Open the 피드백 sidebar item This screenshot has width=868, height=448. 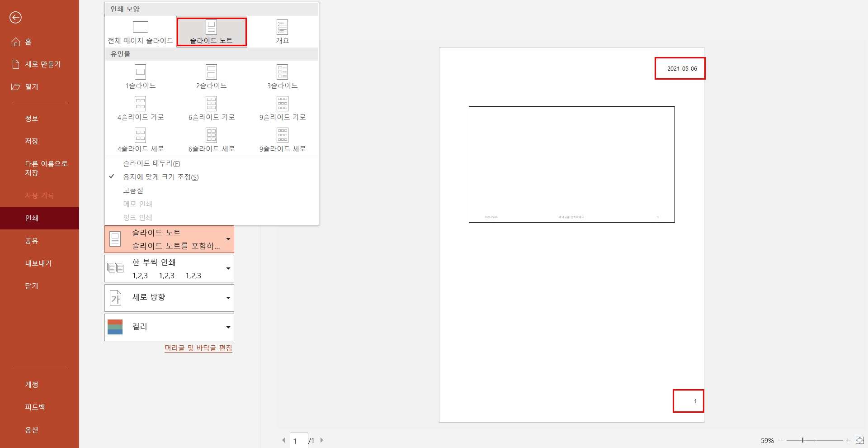pos(39,407)
